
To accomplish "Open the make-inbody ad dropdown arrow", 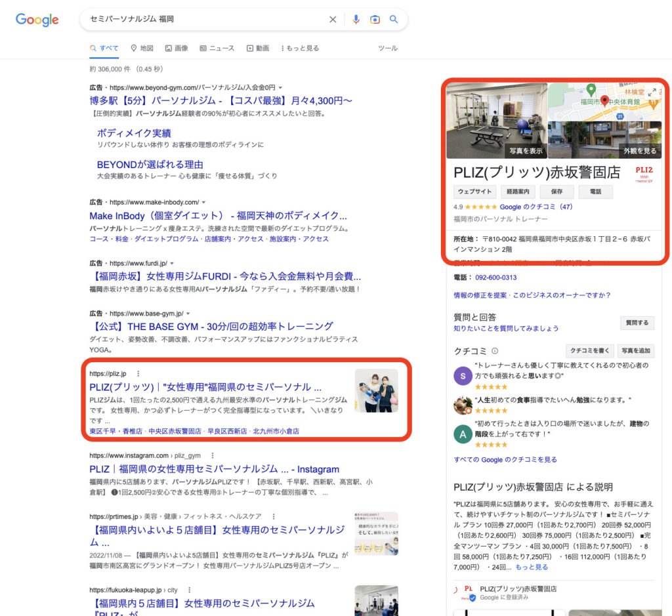I will (x=203, y=202).
